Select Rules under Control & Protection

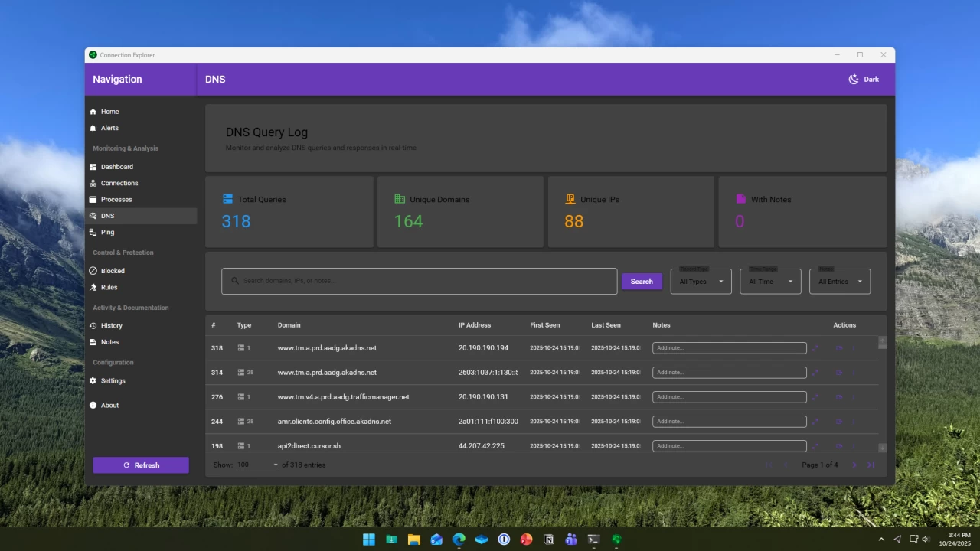pyautogui.click(x=109, y=287)
